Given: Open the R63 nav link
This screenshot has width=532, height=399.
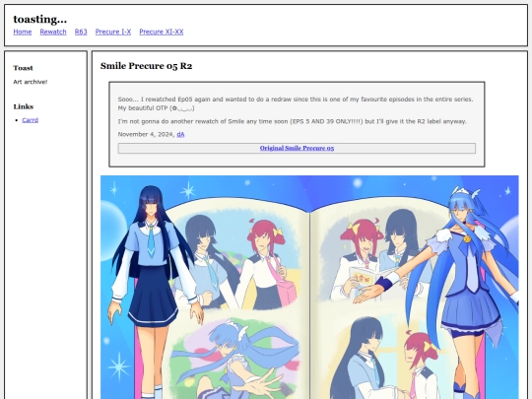Looking at the screenshot, I should (x=81, y=32).
